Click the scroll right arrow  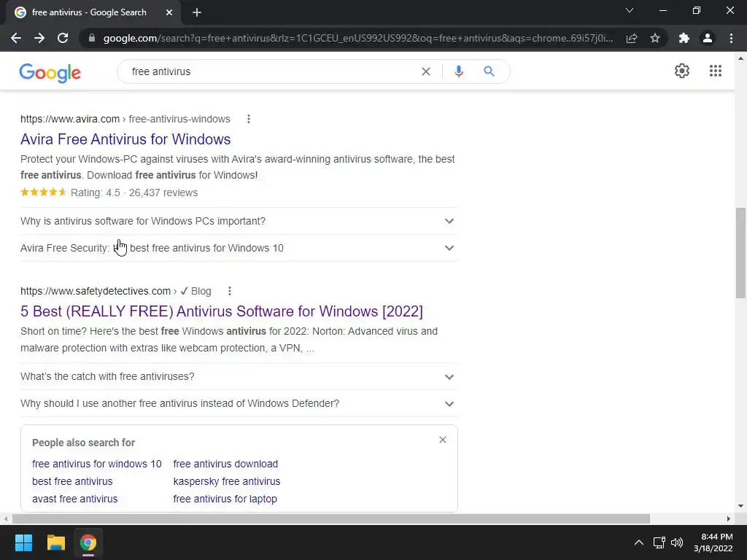click(x=729, y=518)
